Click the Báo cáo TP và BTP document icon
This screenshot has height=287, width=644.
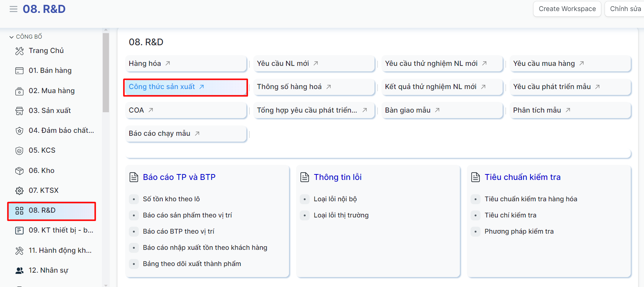click(134, 177)
